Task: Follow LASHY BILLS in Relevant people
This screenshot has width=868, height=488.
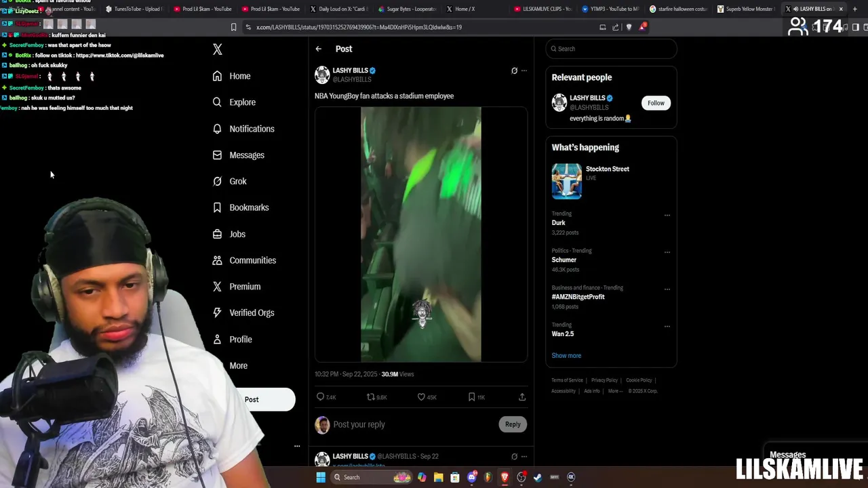Action: click(x=656, y=103)
